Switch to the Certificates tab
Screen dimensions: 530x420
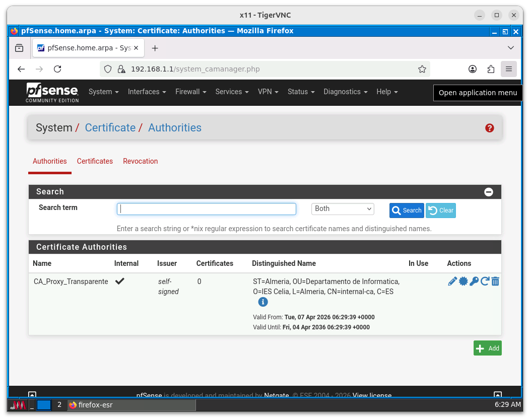coord(95,161)
